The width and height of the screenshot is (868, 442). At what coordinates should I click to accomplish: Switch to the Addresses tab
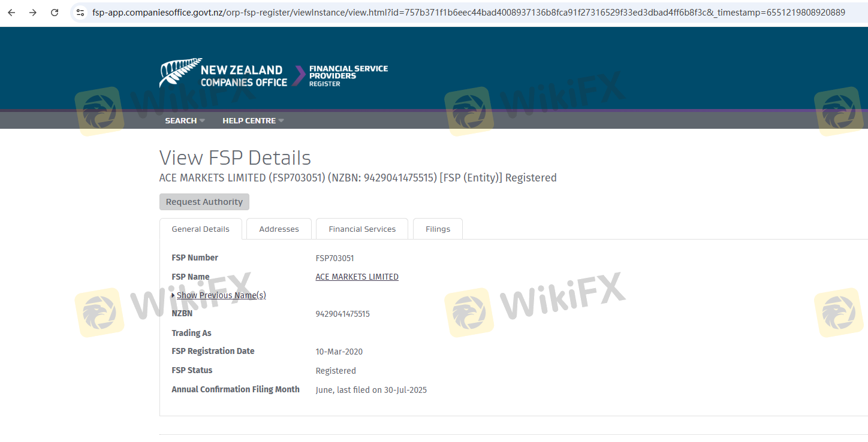pos(279,229)
